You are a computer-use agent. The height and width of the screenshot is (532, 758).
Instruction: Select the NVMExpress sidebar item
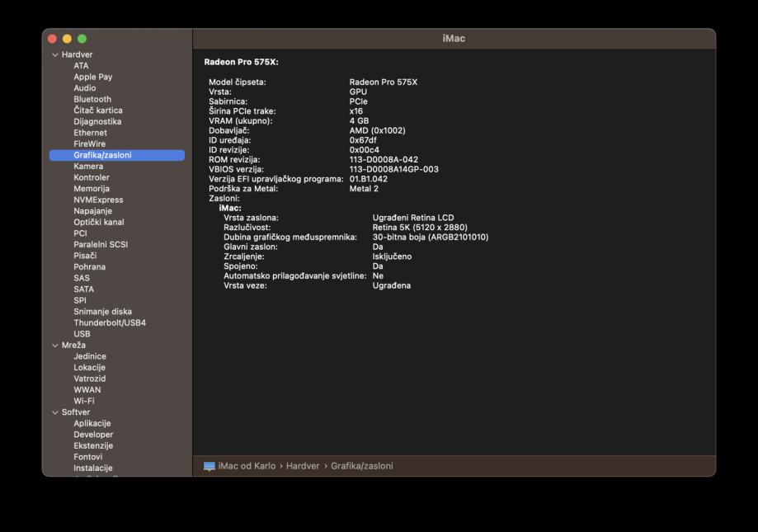(98, 200)
